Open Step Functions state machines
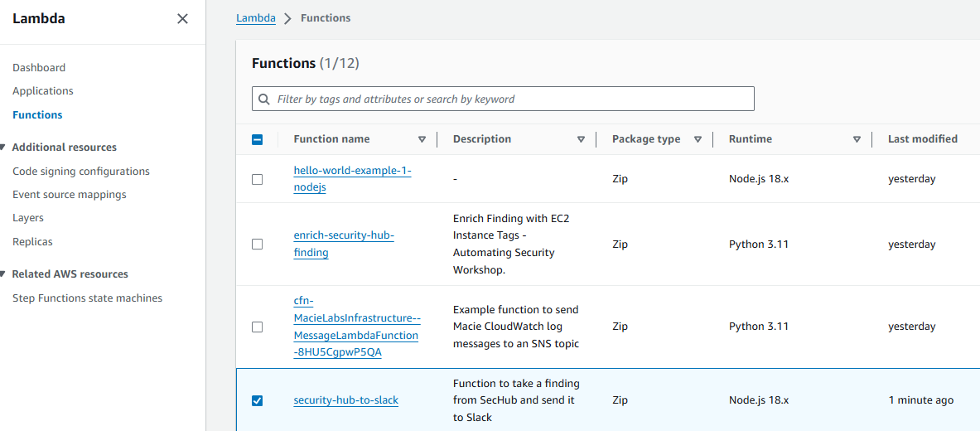This screenshot has height=431, width=980. tap(88, 298)
